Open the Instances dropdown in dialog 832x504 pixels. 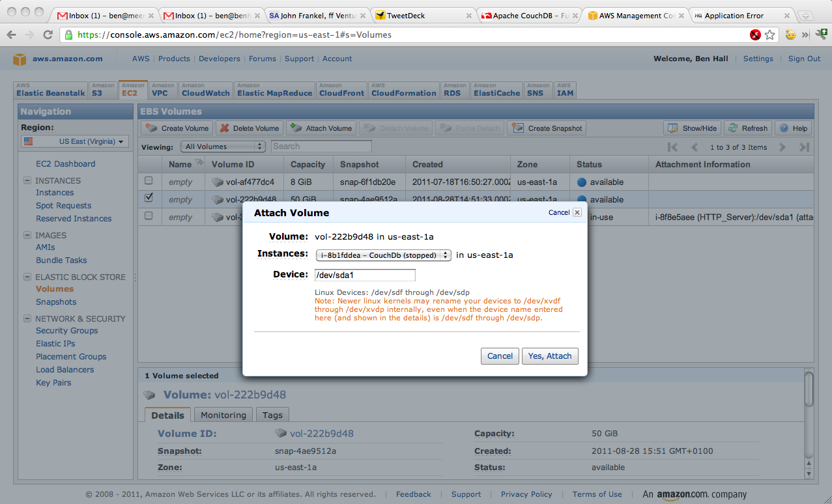coord(383,255)
